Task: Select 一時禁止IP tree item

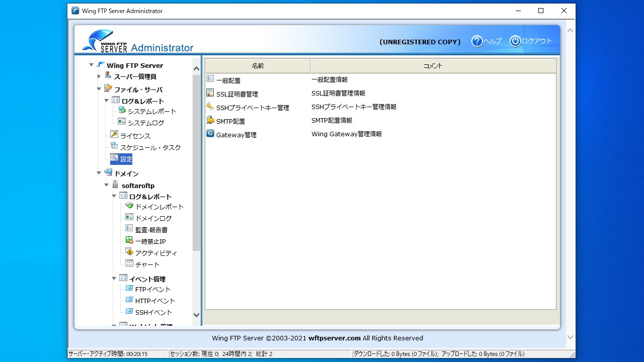Action: pos(150,241)
